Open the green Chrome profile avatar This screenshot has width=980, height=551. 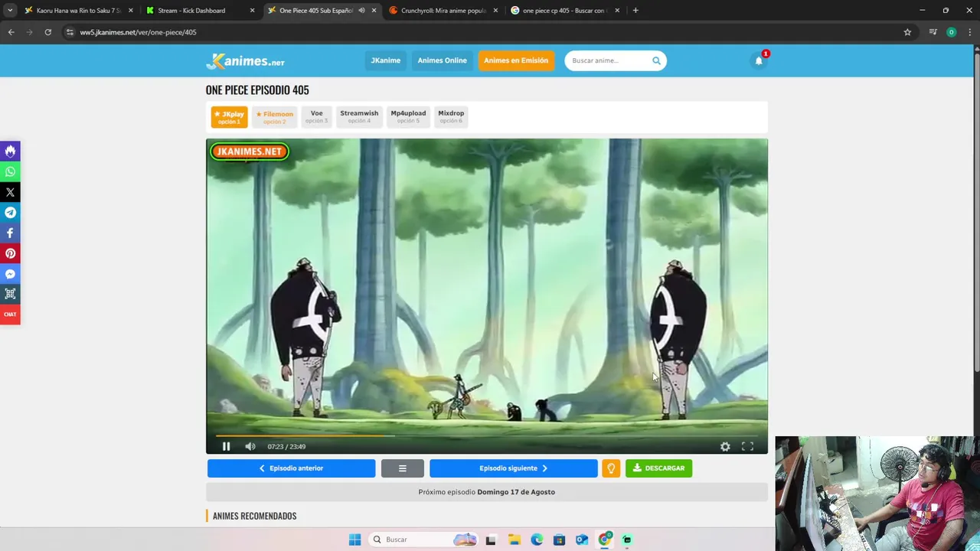(x=951, y=32)
